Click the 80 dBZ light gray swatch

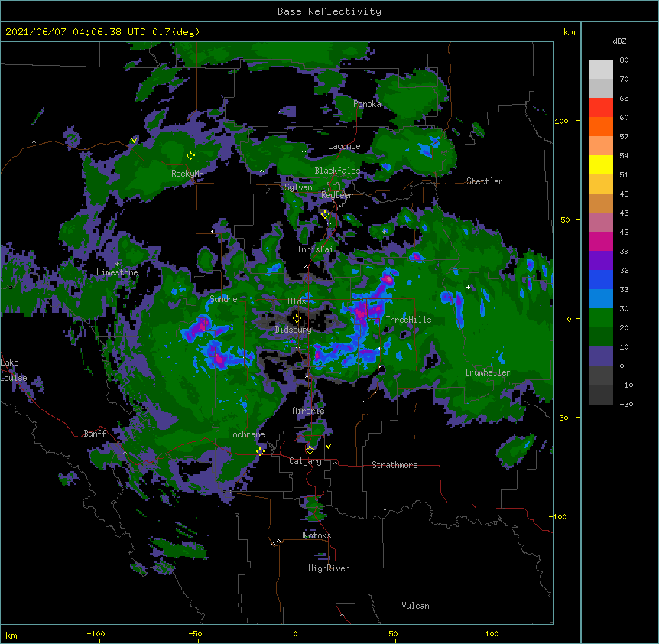pyautogui.click(x=601, y=70)
